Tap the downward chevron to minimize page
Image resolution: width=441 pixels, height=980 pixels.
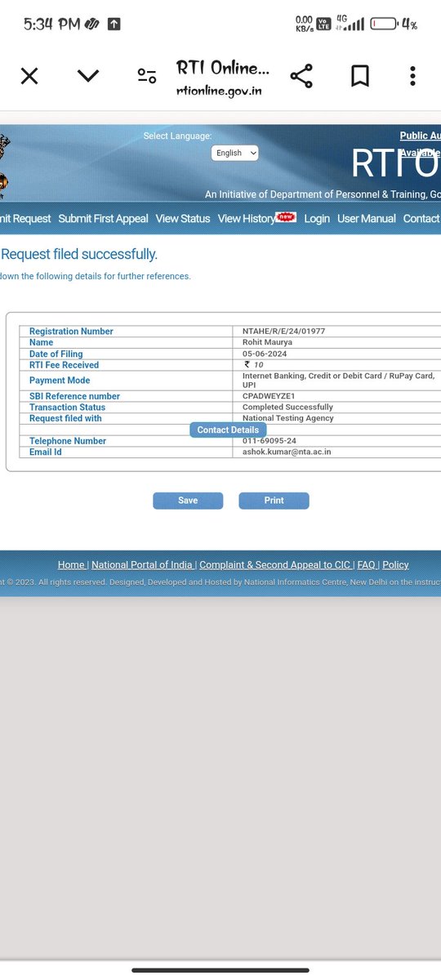(88, 76)
